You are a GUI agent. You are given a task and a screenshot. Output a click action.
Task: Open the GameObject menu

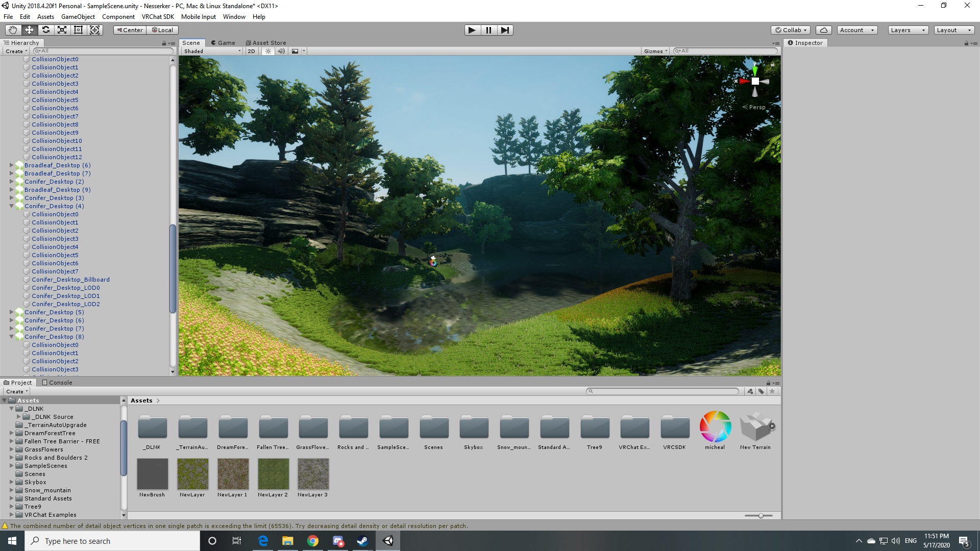click(x=78, y=16)
